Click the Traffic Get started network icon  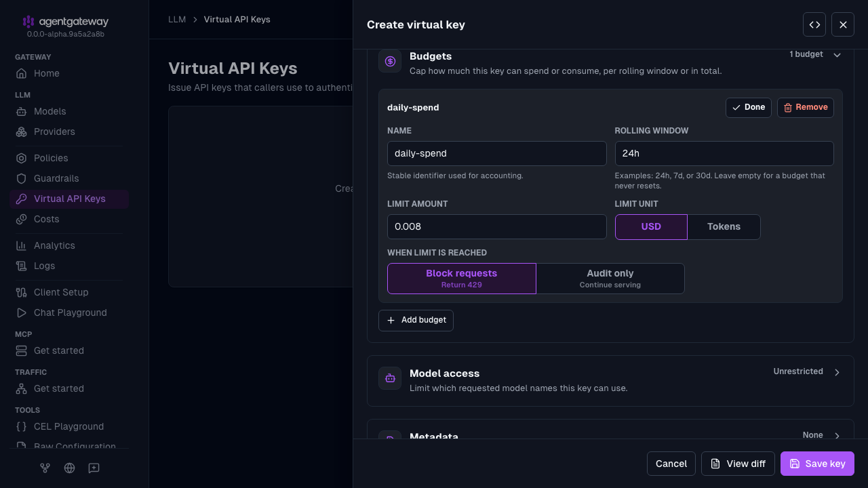tap(22, 388)
